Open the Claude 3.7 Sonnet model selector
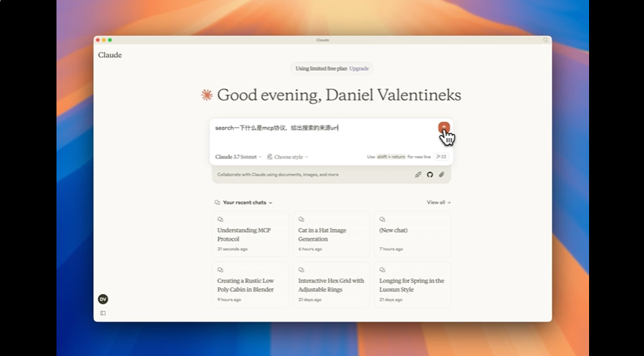644x356 pixels. 238,157
